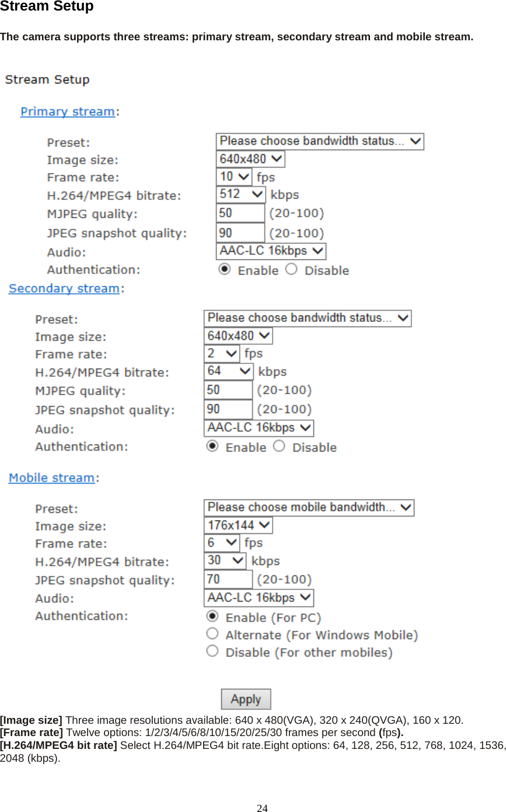Image resolution: width=506 pixels, height=812 pixels.
Task: Open Mobile stream Image size dropdown
Action: [x=238, y=525]
